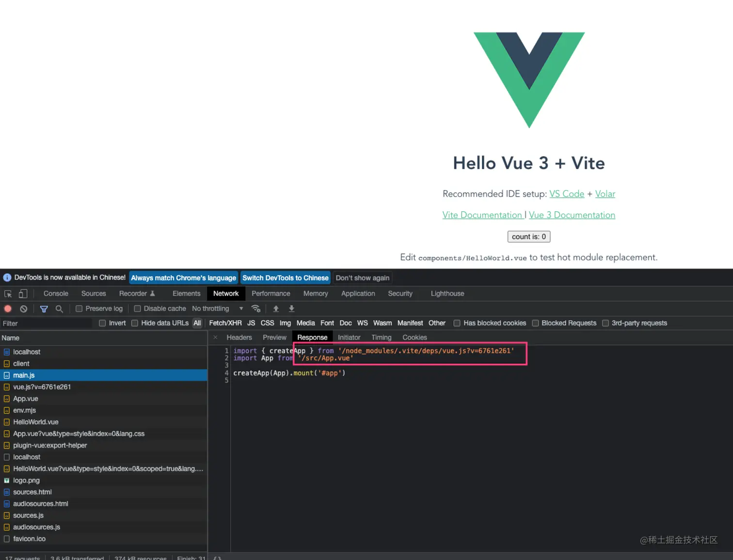Click Always match Chrome's language button
This screenshot has width=733, height=560.
click(184, 278)
